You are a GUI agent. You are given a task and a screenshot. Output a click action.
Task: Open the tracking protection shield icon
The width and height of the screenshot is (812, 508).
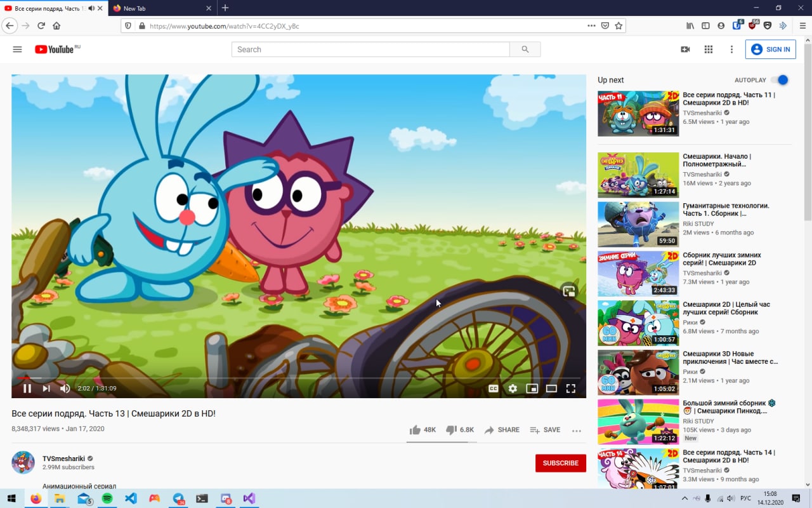(x=128, y=26)
